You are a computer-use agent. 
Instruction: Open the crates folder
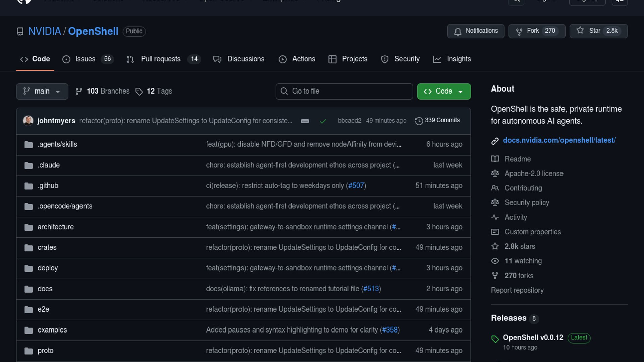(47, 247)
